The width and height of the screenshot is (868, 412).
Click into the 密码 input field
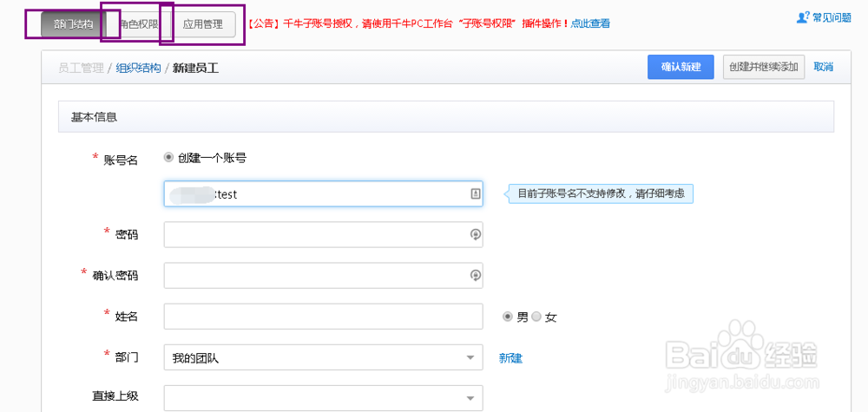click(x=314, y=234)
